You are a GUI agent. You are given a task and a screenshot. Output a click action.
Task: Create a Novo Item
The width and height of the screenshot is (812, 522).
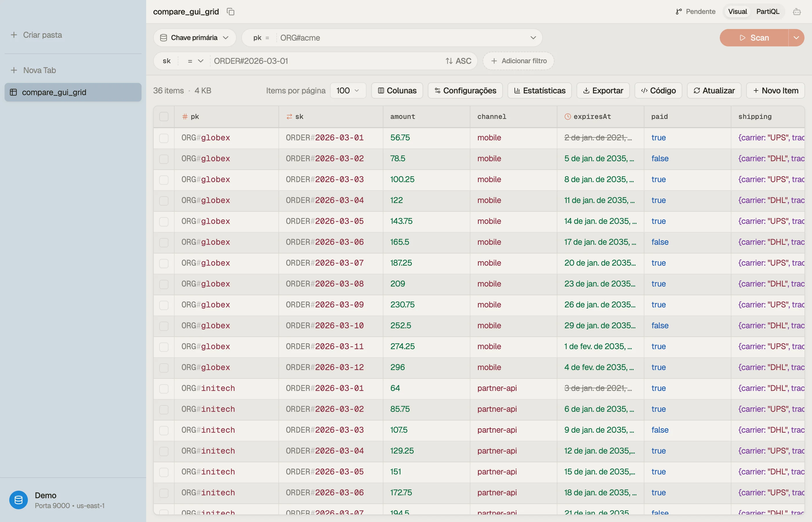click(775, 90)
